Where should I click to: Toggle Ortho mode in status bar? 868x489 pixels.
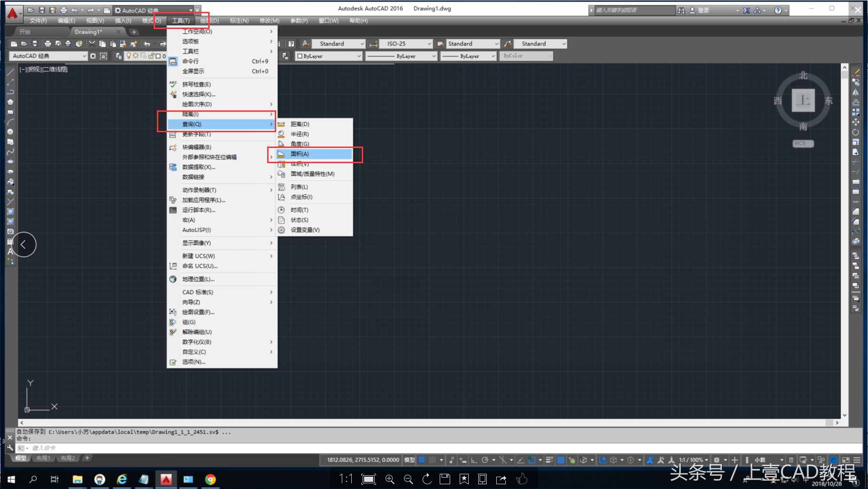click(x=474, y=460)
